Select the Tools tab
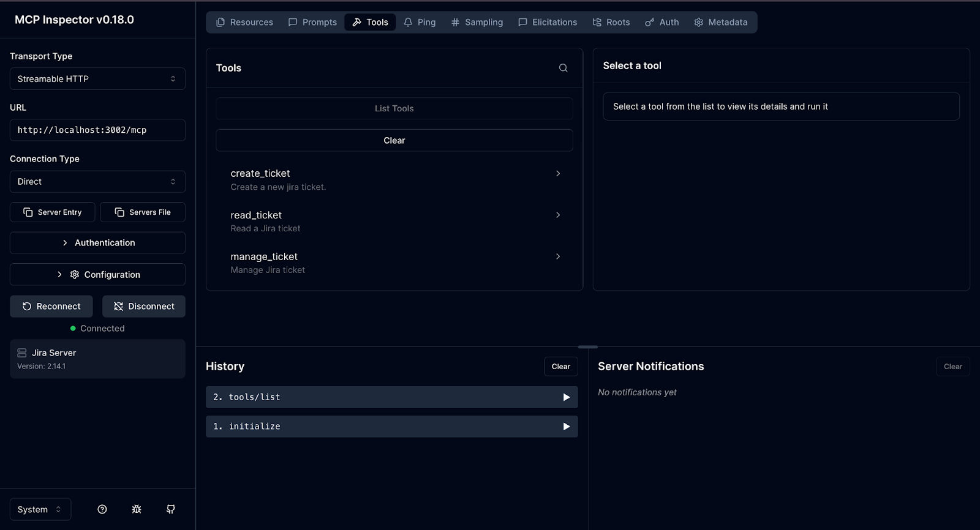 click(370, 22)
